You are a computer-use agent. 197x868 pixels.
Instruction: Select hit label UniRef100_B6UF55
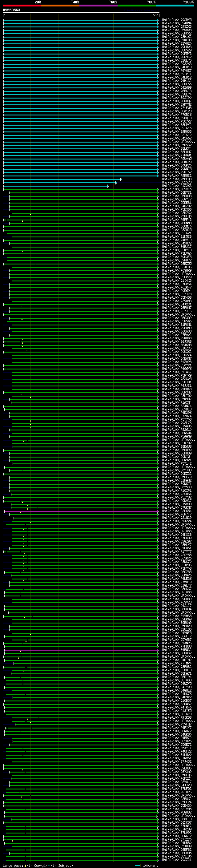(x=177, y=84)
